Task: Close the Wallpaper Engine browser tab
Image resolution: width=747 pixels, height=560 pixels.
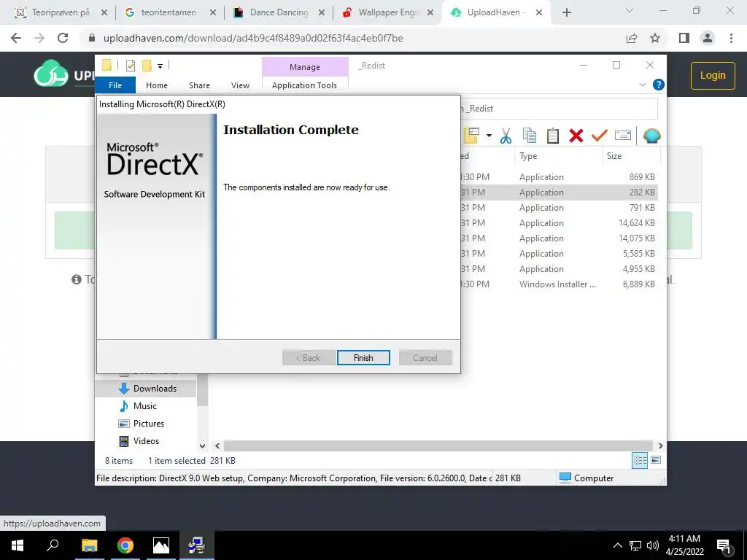Action: (x=430, y=13)
